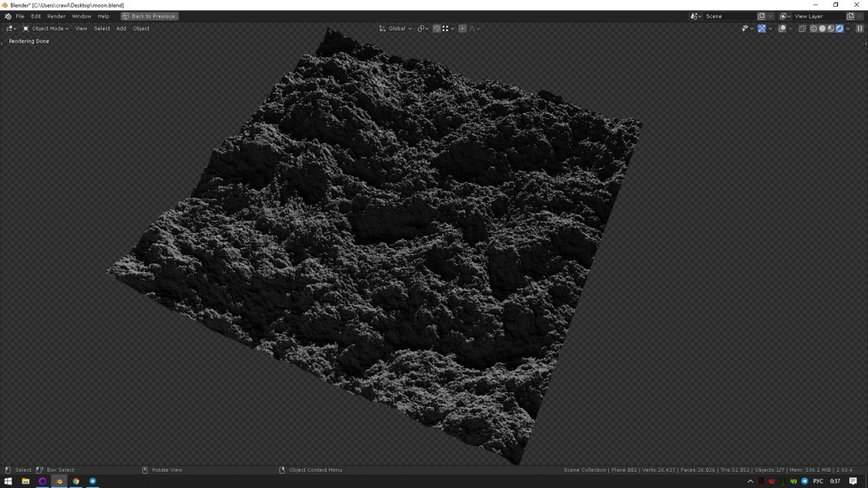The height and width of the screenshot is (488, 868).
Task: Open File Explorer from the taskbar
Action: [x=25, y=481]
